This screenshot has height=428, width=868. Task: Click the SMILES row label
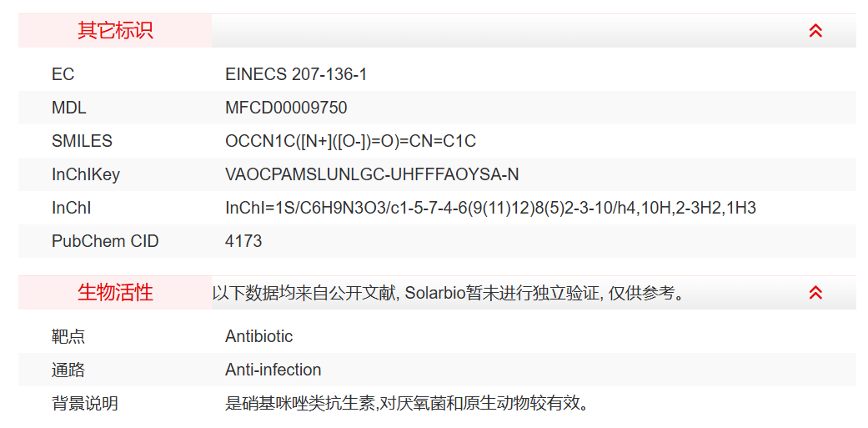tap(82, 141)
